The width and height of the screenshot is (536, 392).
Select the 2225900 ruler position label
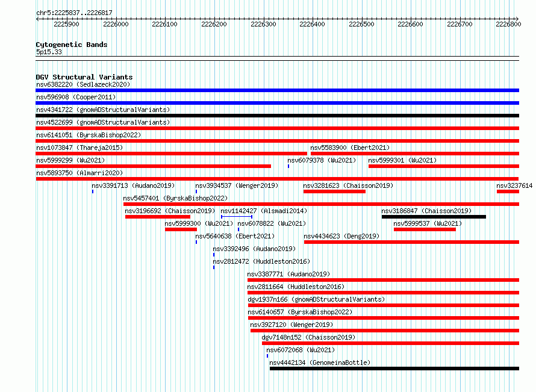click(x=66, y=24)
